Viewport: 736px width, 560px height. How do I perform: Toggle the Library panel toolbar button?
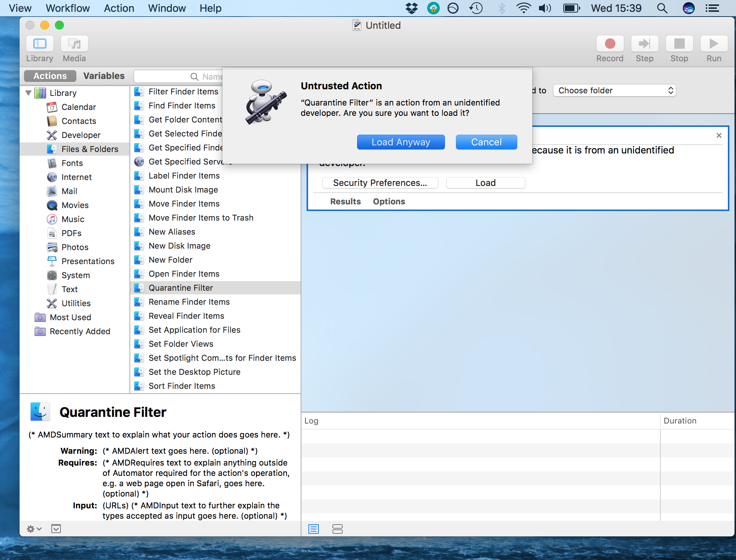(39, 44)
